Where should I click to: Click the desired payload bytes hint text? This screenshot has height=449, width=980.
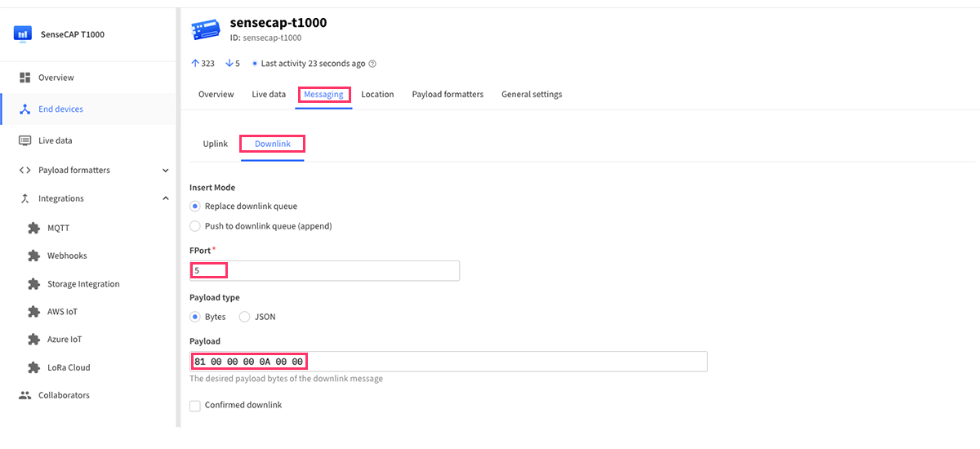[x=286, y=379]
